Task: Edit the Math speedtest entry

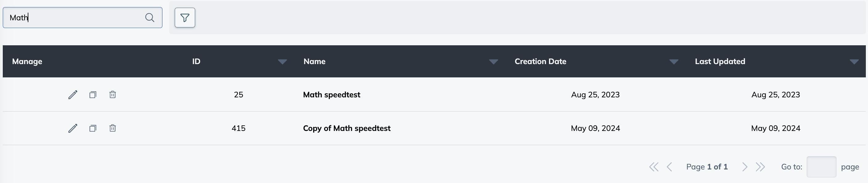Action: pos(73,95)
